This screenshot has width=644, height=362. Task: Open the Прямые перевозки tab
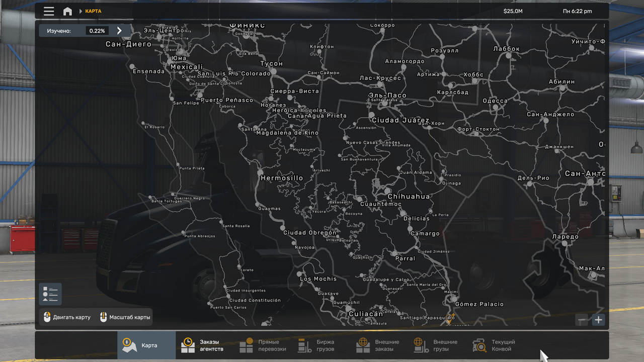coord(263,345)
